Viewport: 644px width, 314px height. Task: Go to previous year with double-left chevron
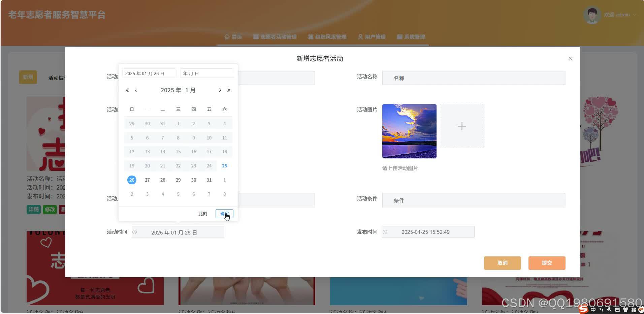click(127, 90)
